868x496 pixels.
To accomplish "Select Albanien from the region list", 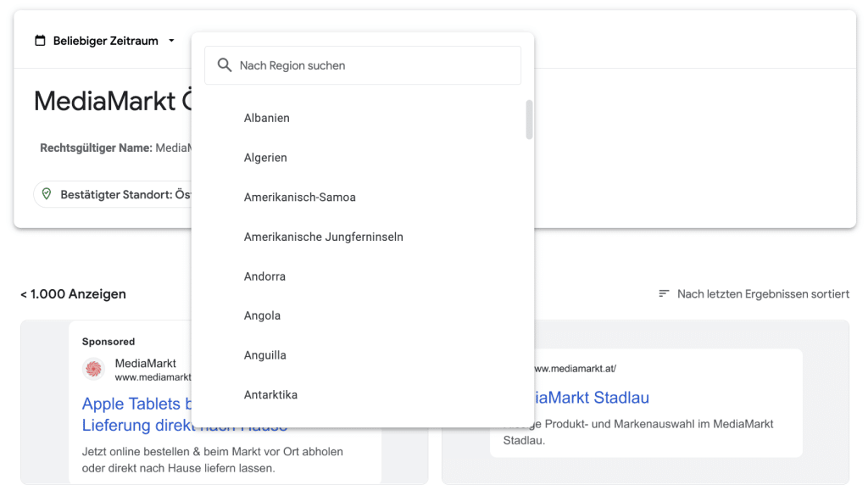I will click(267, 118).
